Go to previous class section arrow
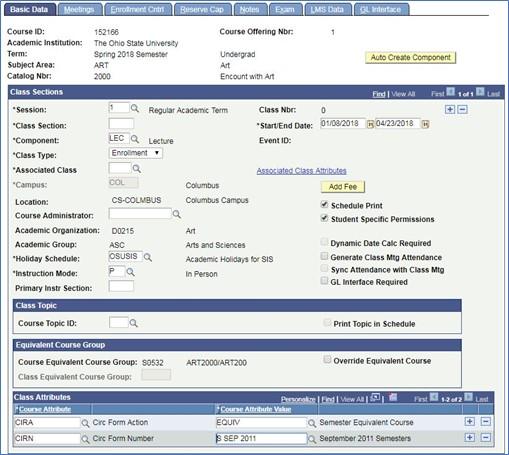This screenshot has height=455, width=509. [x=450, y=91]
